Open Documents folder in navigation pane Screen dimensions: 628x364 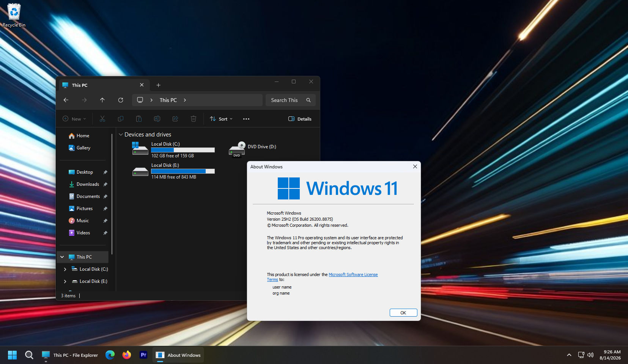(x=83, y=196)
